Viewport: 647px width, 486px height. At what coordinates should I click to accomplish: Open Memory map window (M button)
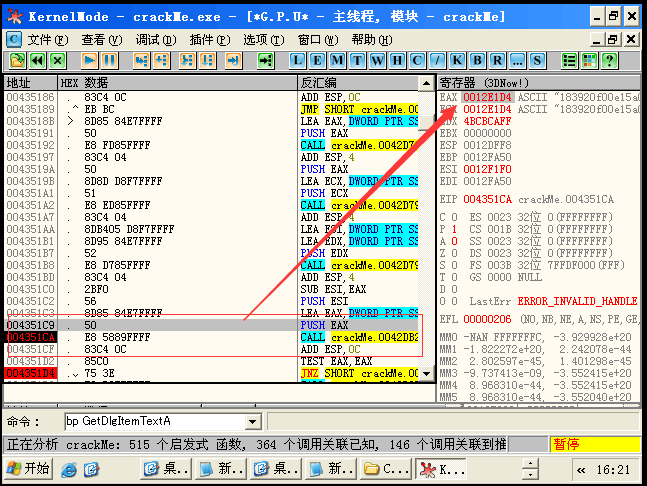tap(337, 61)
